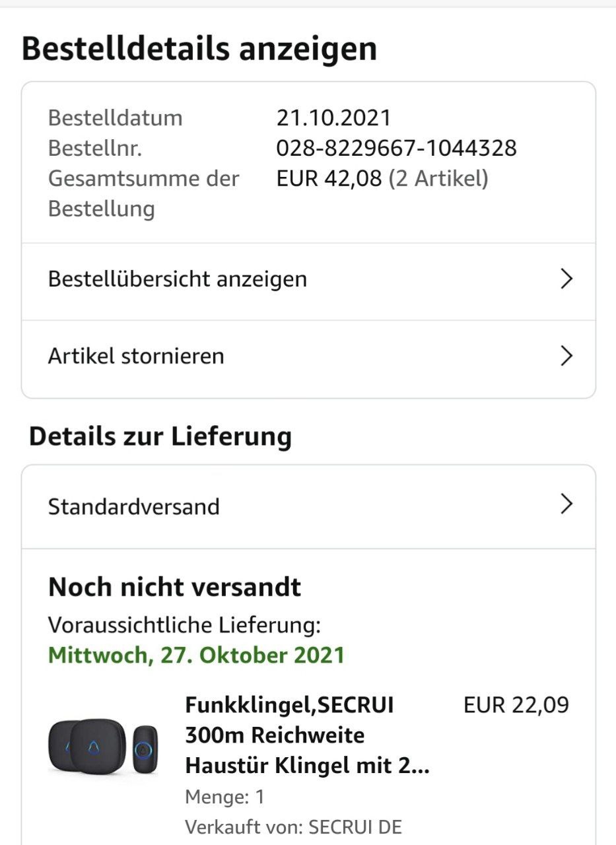616x845 pixels.
Task: Click the item price EUR 22,09
Action: click(516, 705)
